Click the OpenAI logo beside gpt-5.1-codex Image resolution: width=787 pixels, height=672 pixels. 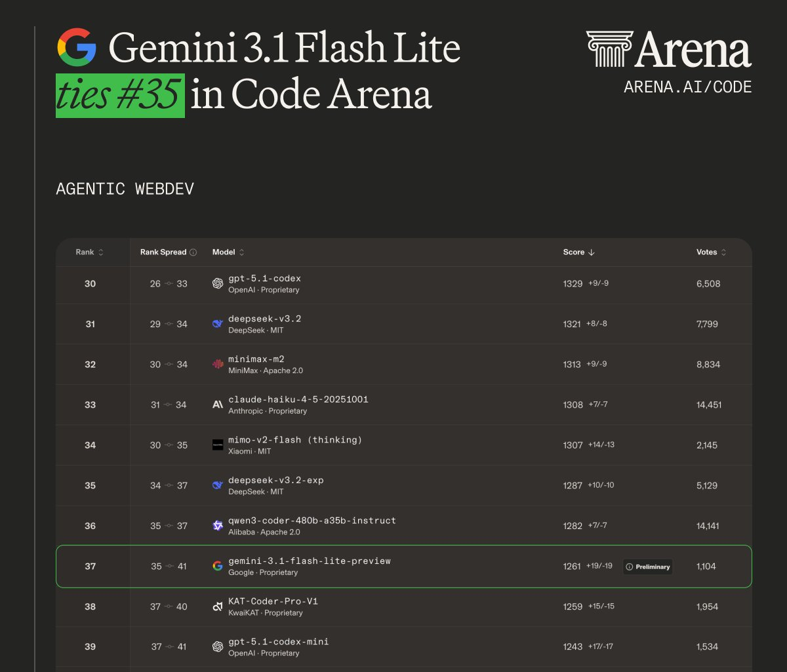click(217, 283)
